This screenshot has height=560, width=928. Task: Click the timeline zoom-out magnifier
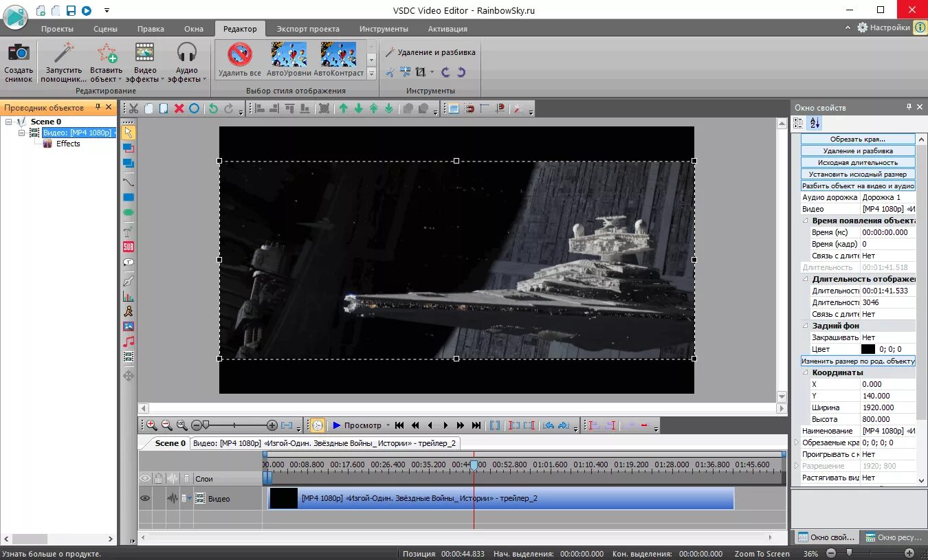pyautogui.click(x=166, y=425)
